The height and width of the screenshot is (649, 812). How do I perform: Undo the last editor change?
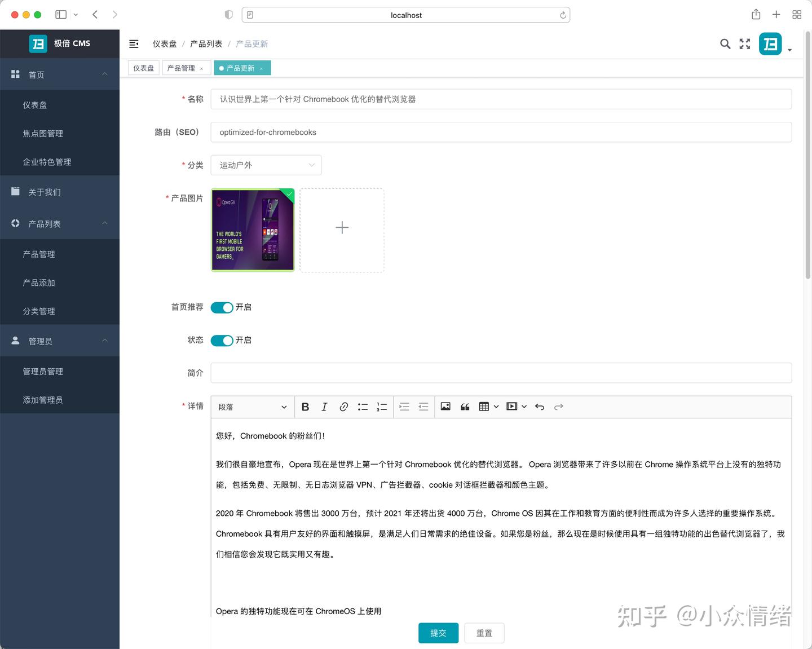539,407
